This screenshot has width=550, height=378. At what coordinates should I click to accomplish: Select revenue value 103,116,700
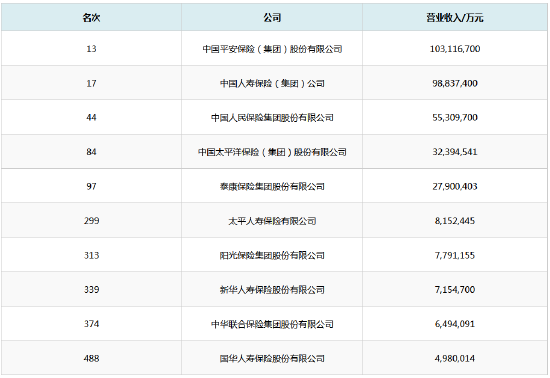point(455,49)
